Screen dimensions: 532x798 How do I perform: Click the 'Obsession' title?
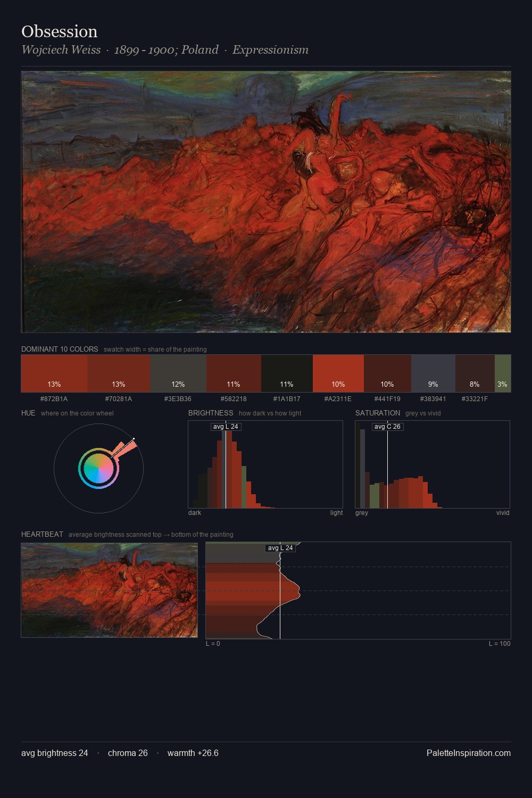pos(60,31)
